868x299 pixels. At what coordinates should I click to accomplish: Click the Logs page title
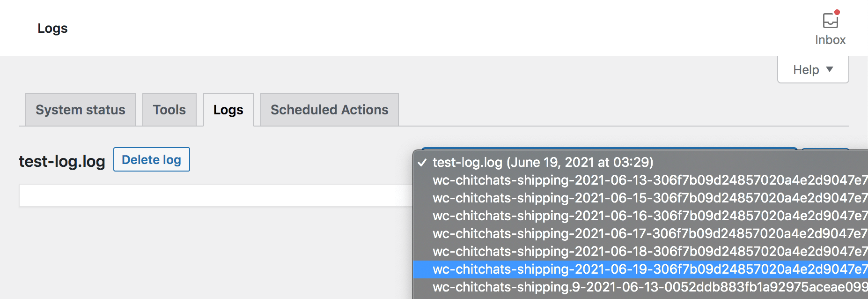[x=52, y=28]
